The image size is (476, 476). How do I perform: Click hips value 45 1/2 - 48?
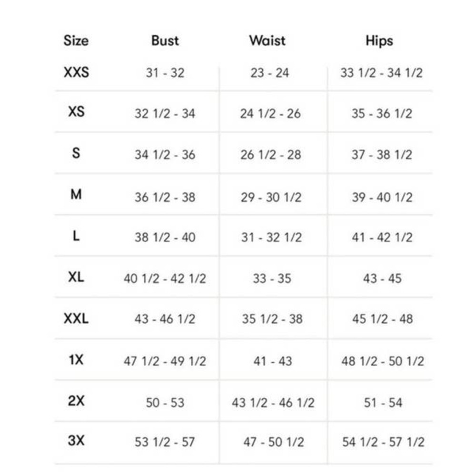coord(382,319)
